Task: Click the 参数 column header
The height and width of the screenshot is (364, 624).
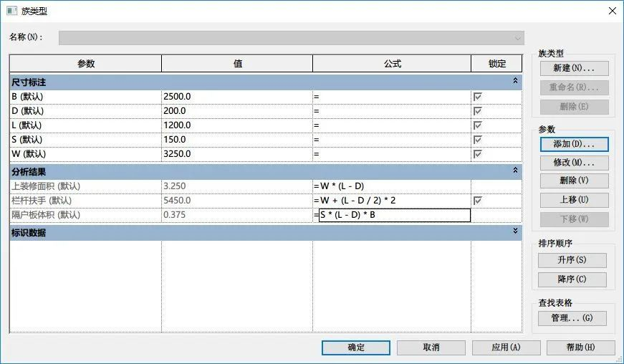Action: click(x=85, y=64)
